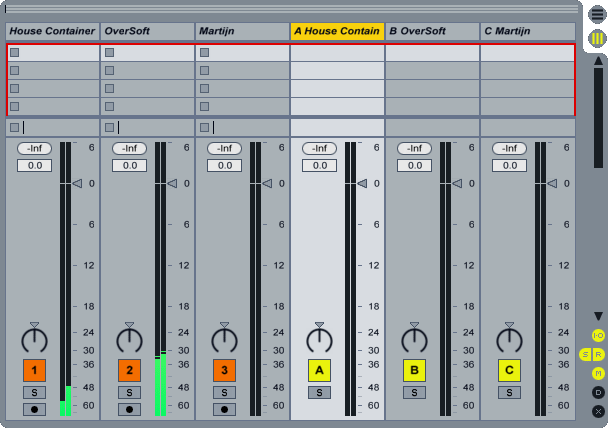
Task: Reset peak level -Inf on return C
Action: (x=509, y=148)
